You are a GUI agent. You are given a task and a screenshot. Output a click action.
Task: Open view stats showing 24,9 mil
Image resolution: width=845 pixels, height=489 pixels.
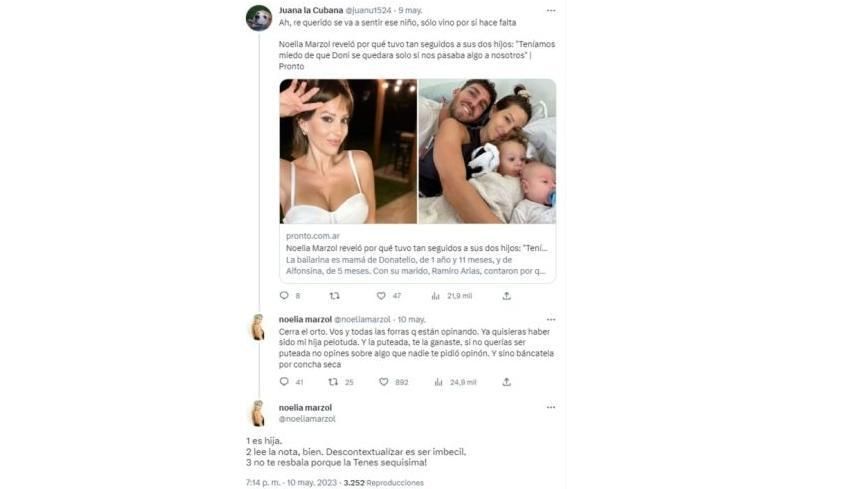point(436,382)
